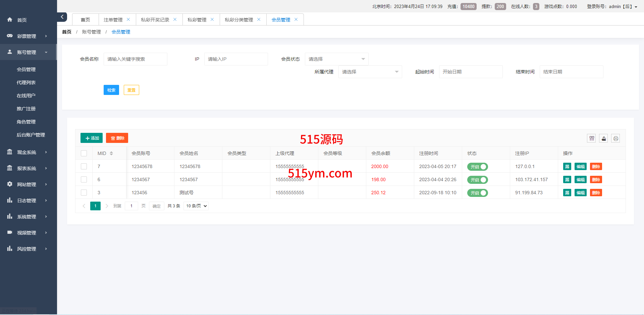Check the checkbox for MID 7 row

click(84, 166)
